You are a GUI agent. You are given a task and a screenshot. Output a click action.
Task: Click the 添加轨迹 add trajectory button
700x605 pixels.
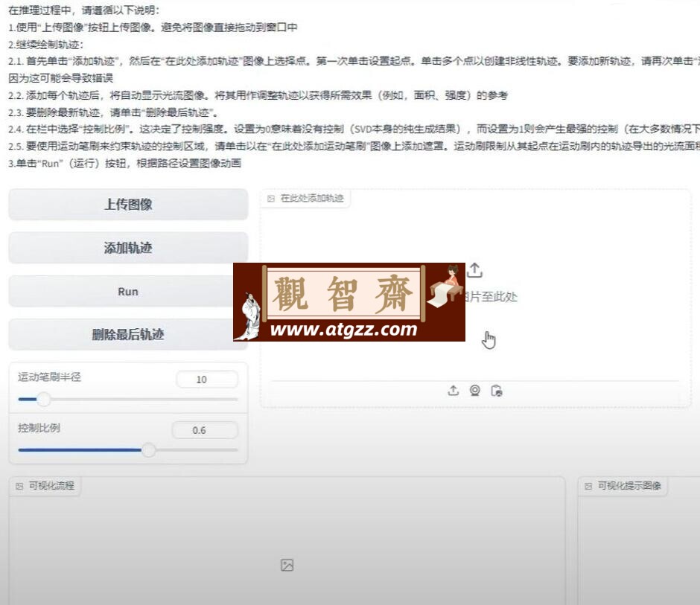(x=128, y=248)
